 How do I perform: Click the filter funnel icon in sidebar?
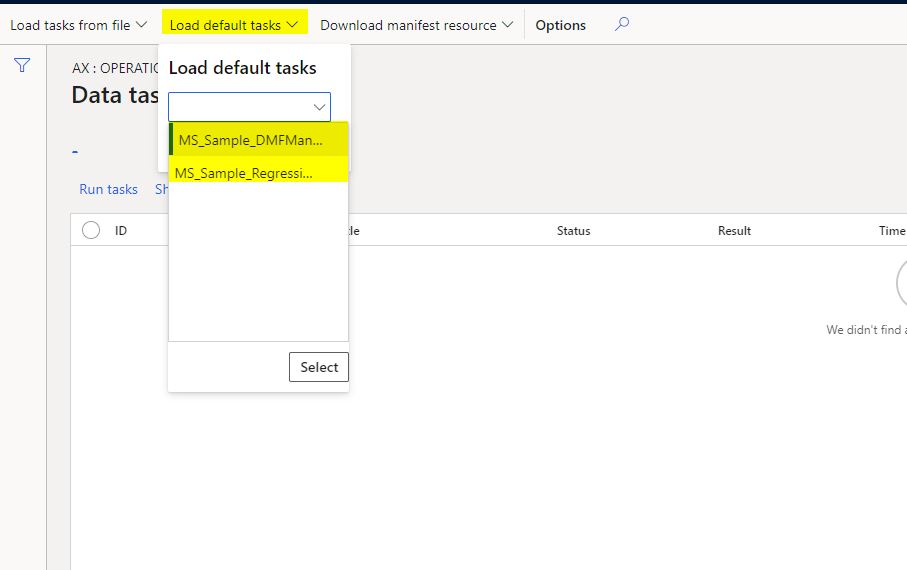point(22,66)
